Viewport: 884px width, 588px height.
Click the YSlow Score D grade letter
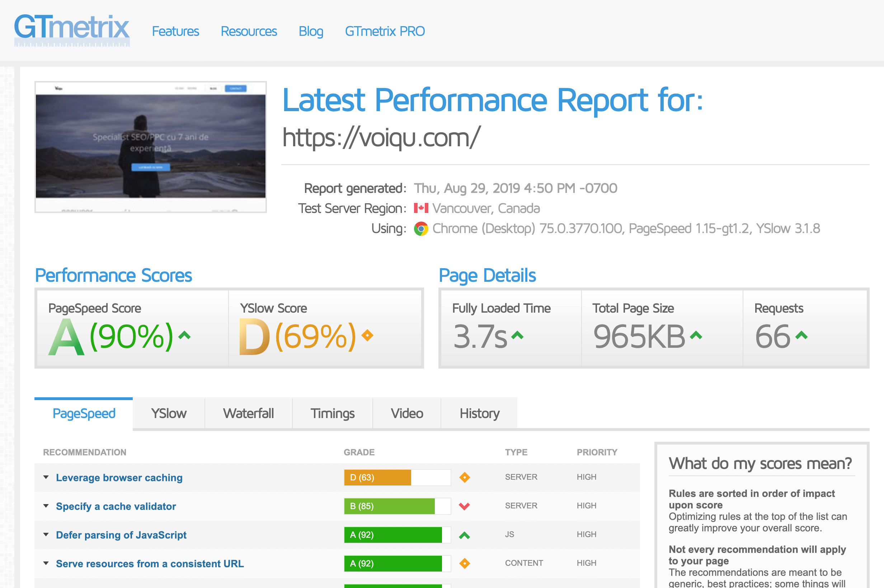click(254, 337)
